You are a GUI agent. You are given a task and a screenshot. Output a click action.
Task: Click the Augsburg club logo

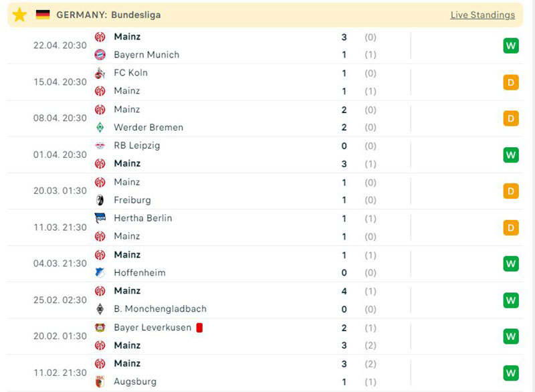coord(100,382)
